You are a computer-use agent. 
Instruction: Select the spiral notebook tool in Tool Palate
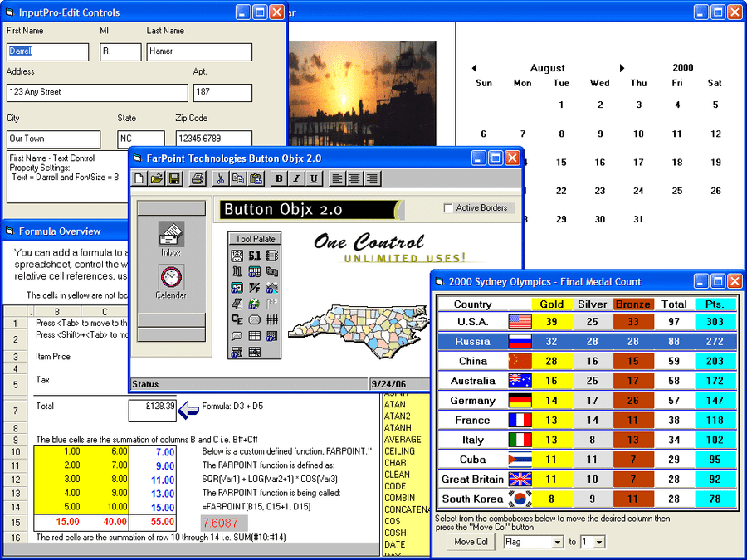(x=272, y=256)
